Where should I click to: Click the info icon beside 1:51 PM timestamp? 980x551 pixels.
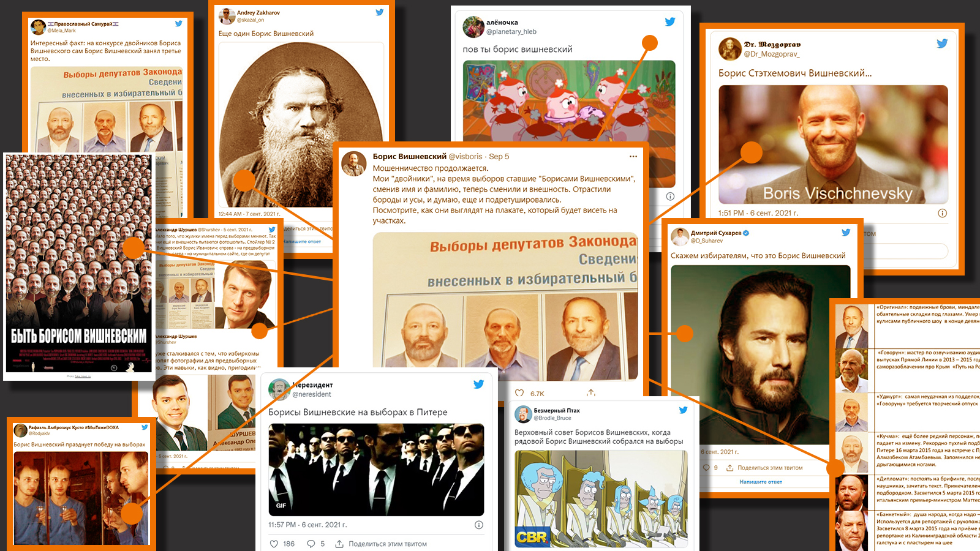coord(942,213)
